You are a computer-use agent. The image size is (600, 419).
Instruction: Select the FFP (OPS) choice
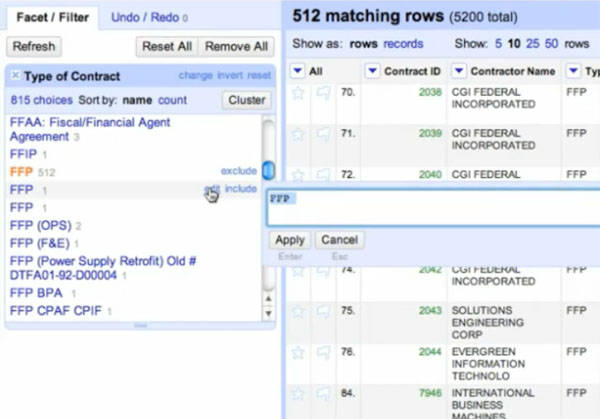41,225
